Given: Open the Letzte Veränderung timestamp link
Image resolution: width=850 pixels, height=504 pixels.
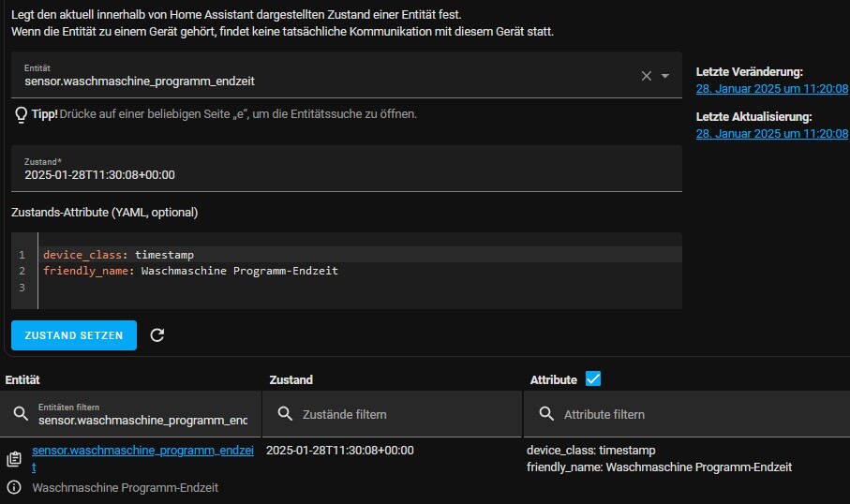Looking at the screenshot, I should coord(771,89).
